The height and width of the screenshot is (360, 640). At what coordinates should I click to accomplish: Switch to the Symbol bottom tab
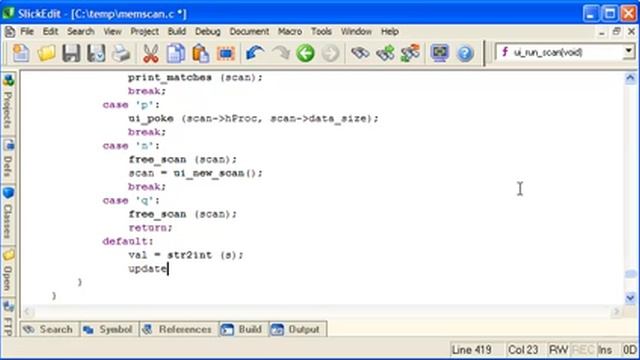point(109,329)
